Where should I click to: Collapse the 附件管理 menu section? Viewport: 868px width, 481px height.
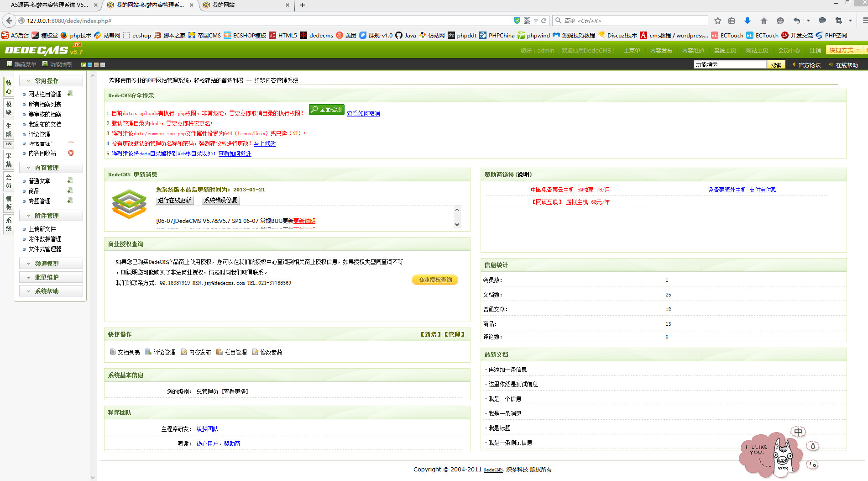51,216
